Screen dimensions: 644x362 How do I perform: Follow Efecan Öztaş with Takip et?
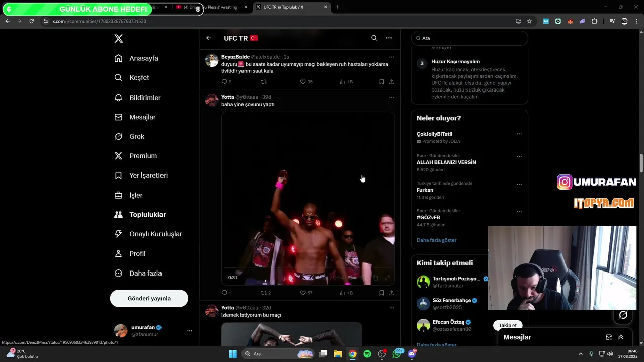coord(508,325)
